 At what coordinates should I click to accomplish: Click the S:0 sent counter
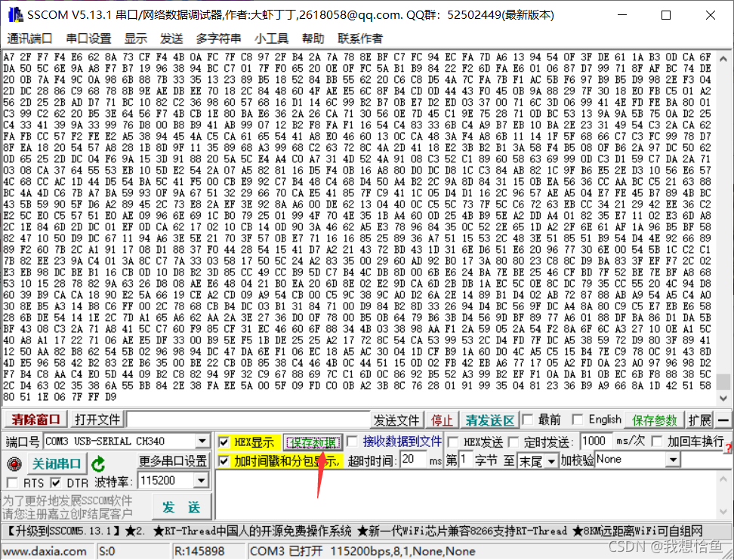click(107, 552)
